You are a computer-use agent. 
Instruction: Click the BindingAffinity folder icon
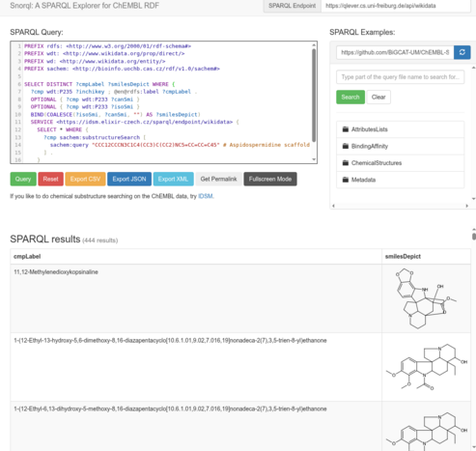click(x=346, y=146)
